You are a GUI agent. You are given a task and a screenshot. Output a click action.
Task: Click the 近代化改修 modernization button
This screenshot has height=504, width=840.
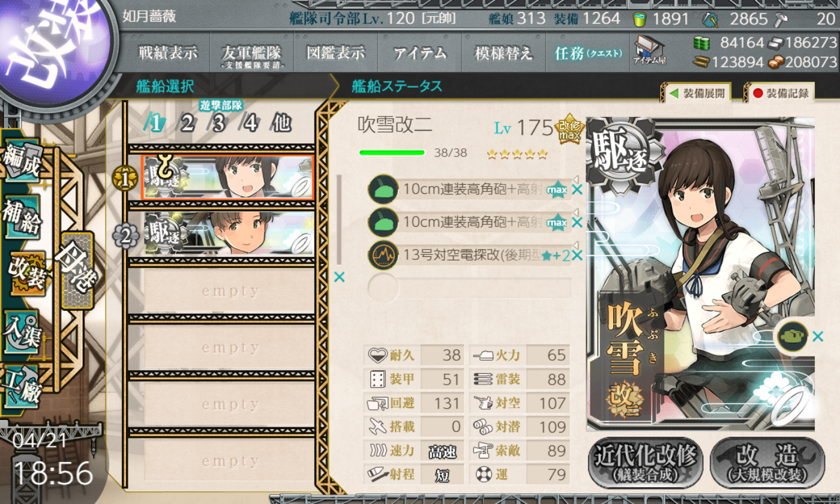646,463
